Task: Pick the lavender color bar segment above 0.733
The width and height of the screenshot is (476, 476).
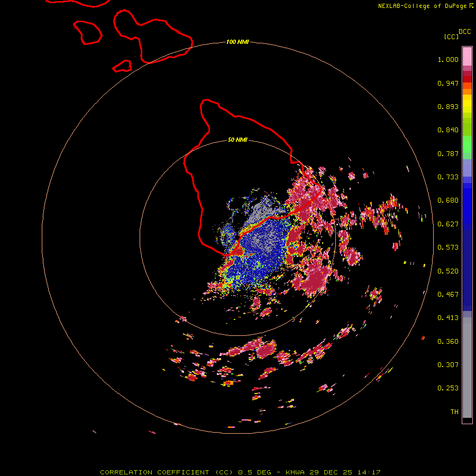Action: tap(467, 168)
